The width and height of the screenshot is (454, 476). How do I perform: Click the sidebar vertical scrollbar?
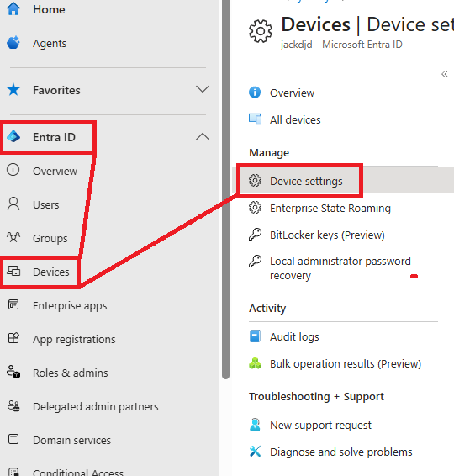225,188
